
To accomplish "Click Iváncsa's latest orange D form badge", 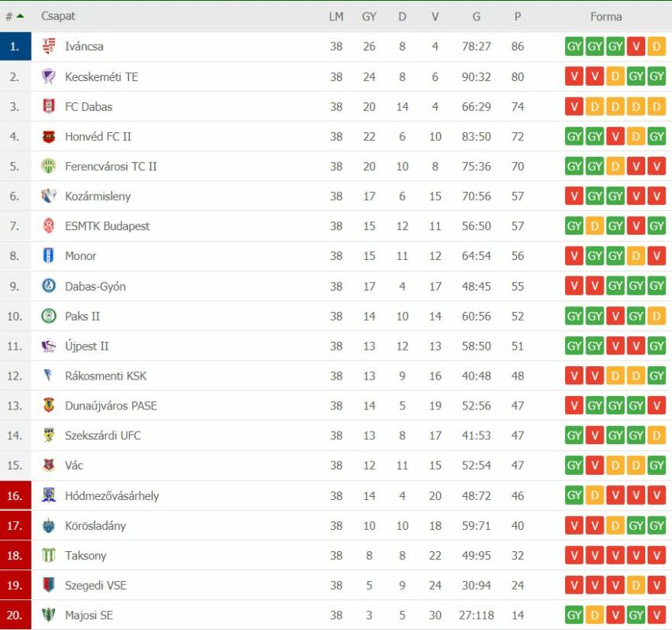I will click(x=657, y=46).
